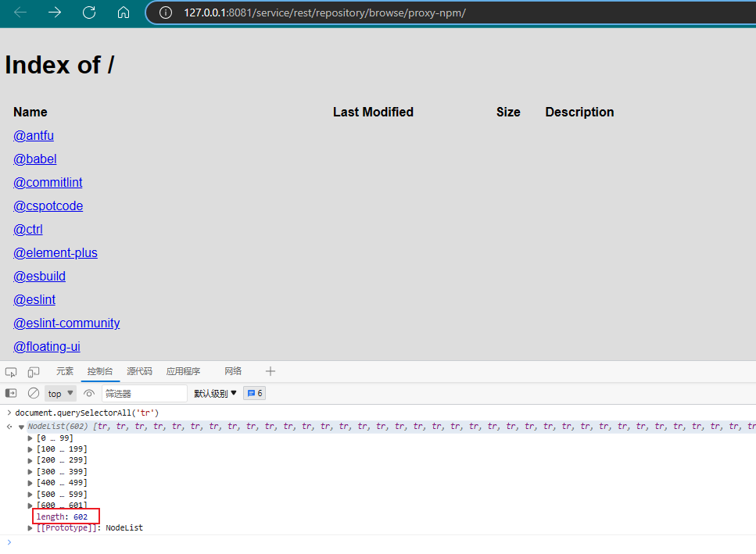Expand the [100 … 199] range

pos(30,449)
